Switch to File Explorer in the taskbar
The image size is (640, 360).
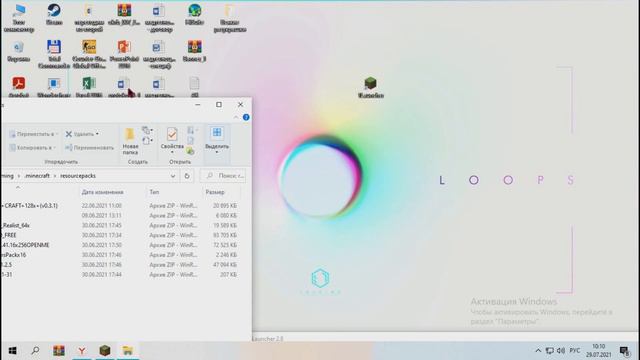[x=128, y=351]
